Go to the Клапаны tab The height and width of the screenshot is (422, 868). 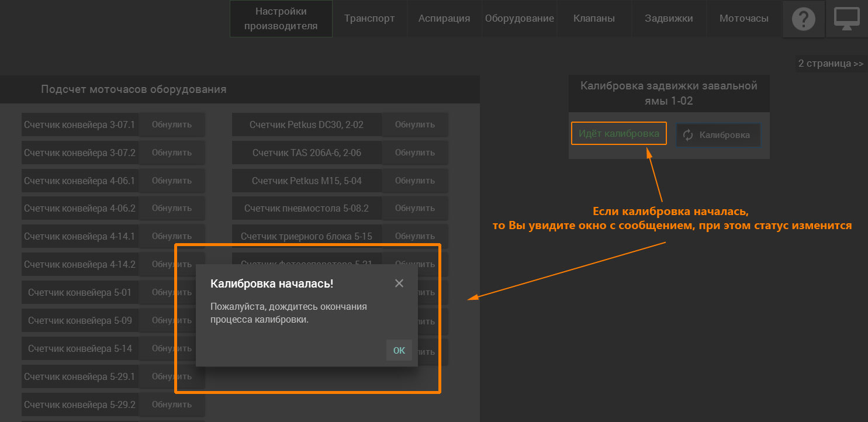point(594,19)
